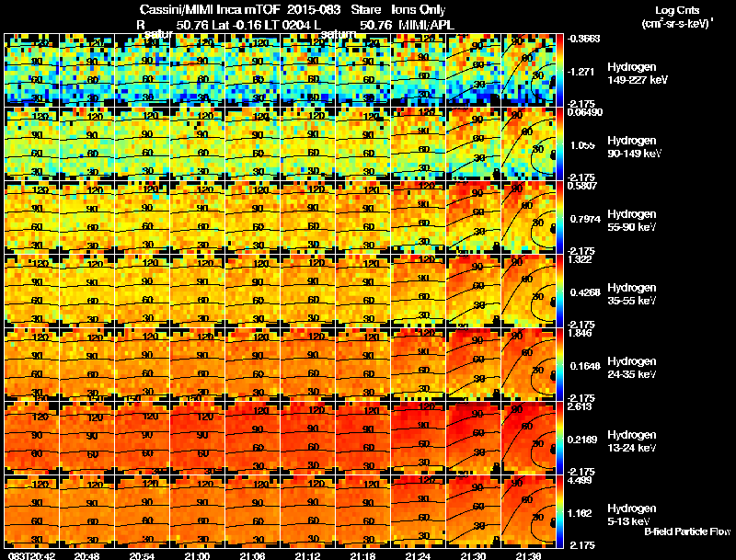The image size is (736, 560).
Task: Click the 21:12 panel in Hydrogen 55-90 keV row
Action: [x=307, y=217]
